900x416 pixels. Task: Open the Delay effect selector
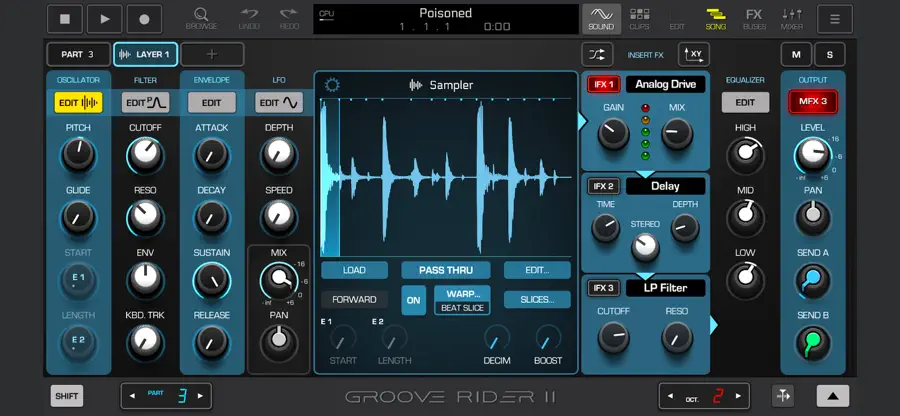click(x=665, y=186)
